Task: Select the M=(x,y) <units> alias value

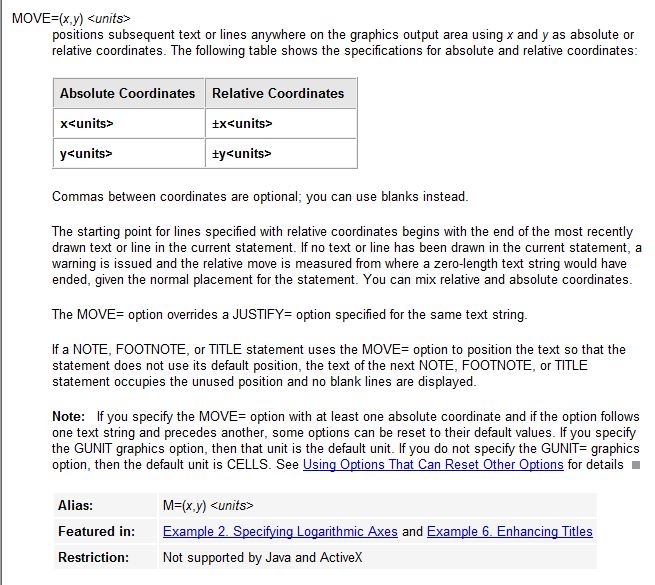Action: (208, 506)
